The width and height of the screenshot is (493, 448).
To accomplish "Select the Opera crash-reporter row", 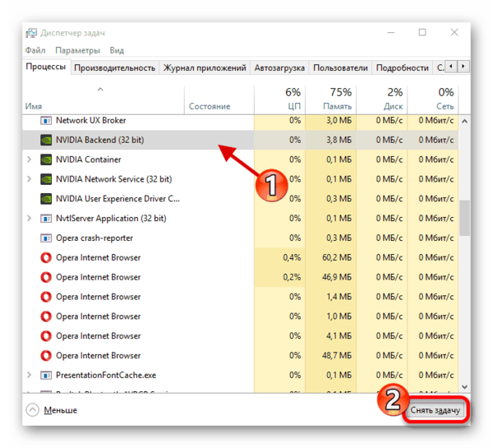I will tap(240, 238).
